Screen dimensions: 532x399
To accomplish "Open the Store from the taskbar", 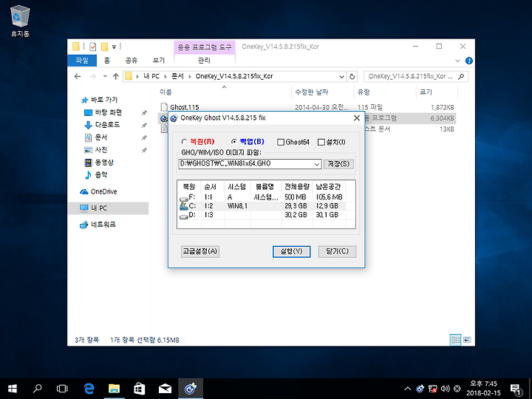I will coord(140,389).
